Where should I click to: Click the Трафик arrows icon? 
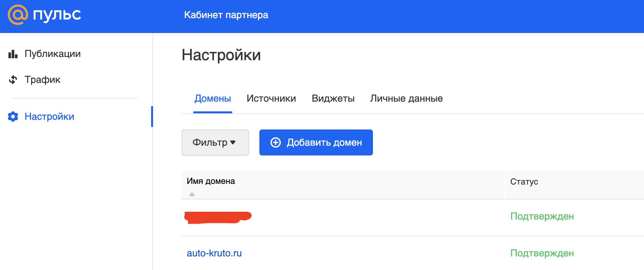click(13, 80)
